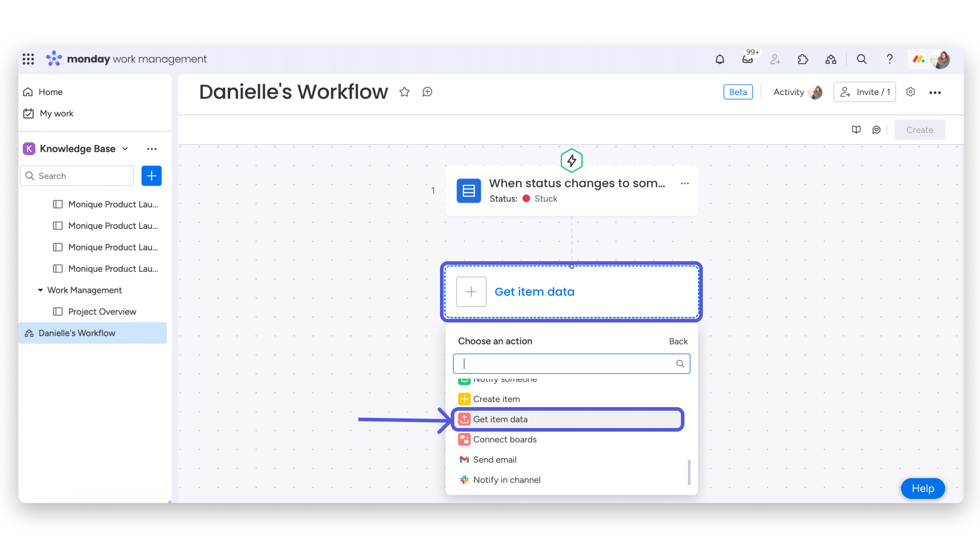
Task: Click the add-comment bubble beside the title
Action: point(427,92)
